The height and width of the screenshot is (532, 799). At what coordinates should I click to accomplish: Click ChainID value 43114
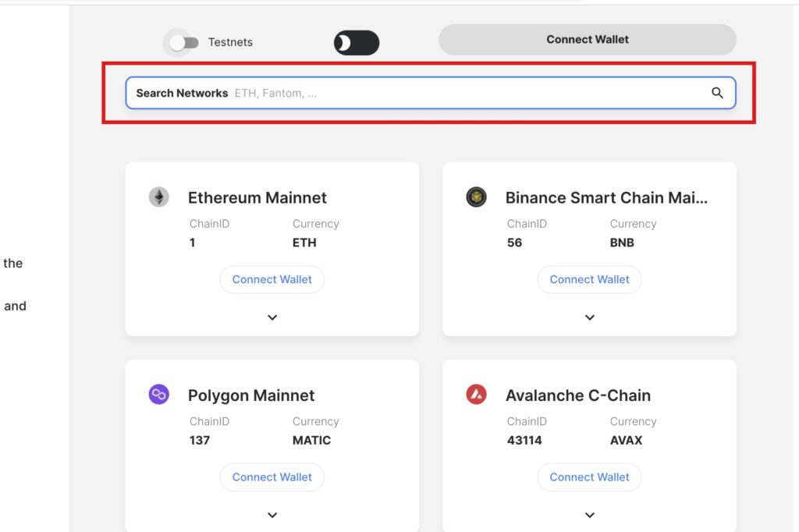pyautogui.click(x=524, y=440)
